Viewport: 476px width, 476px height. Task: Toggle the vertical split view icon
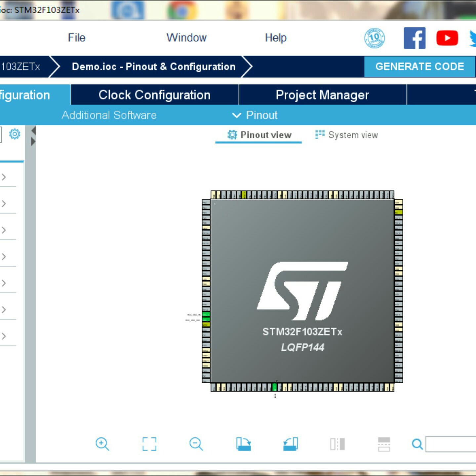[337, 444]
